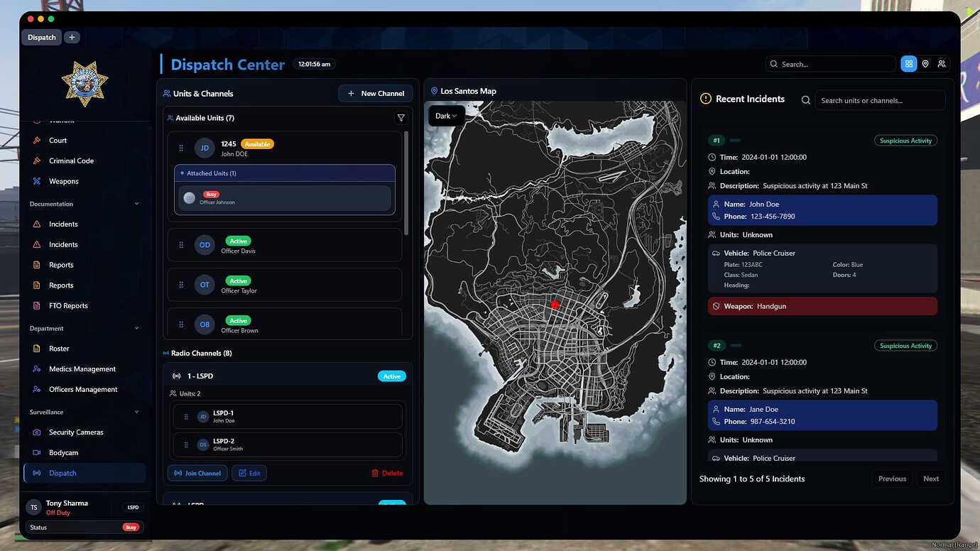Viewport: 980px width, 551px height.
Task: Click John Doe's Available status badge
Action: (256, 143)
